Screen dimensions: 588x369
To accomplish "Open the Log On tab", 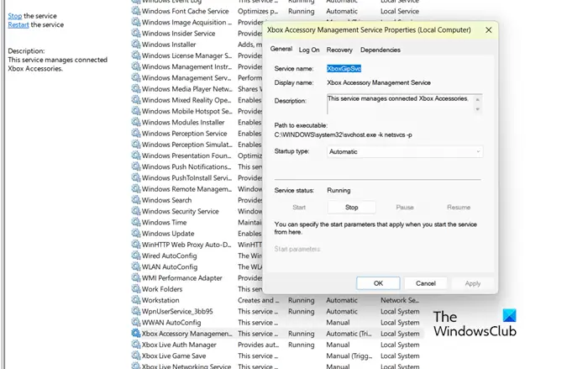I will tap(309, 50).
